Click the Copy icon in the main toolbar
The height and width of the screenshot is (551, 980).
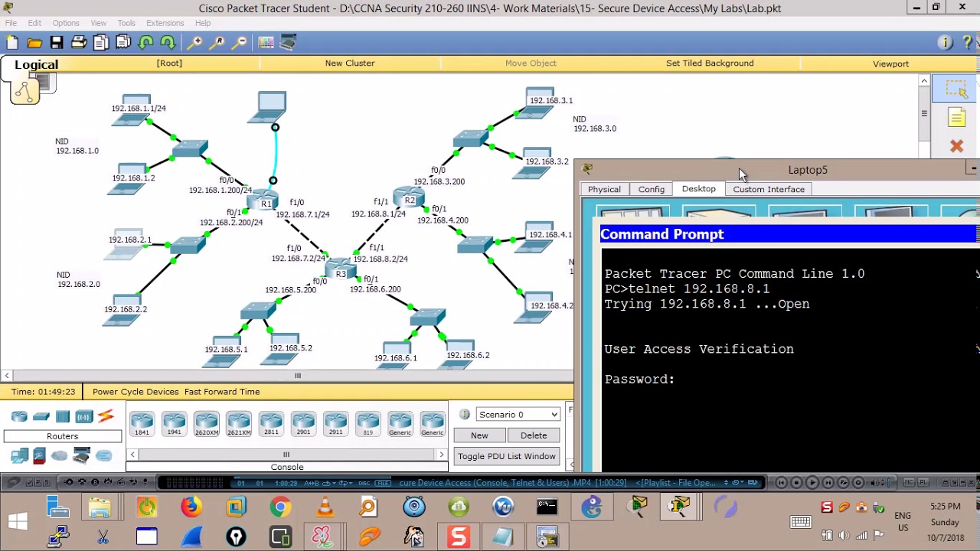101,43
